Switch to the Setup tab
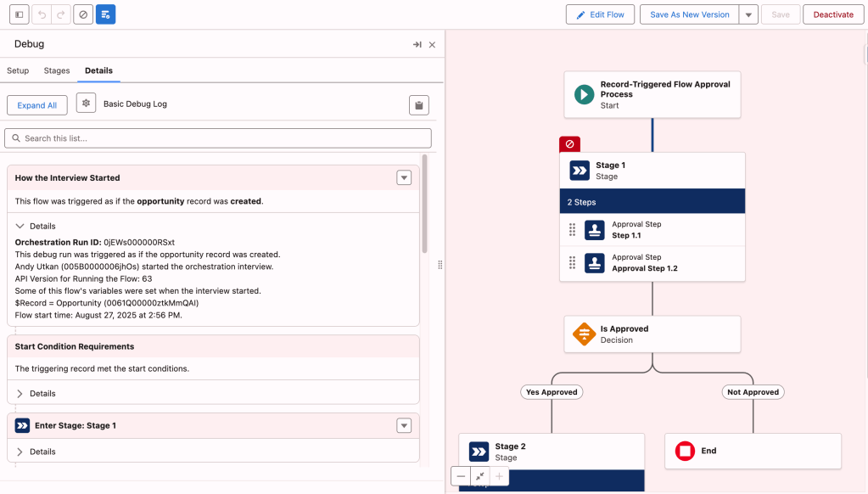This screenshot has width=868, height=494. tap(17, 70)
